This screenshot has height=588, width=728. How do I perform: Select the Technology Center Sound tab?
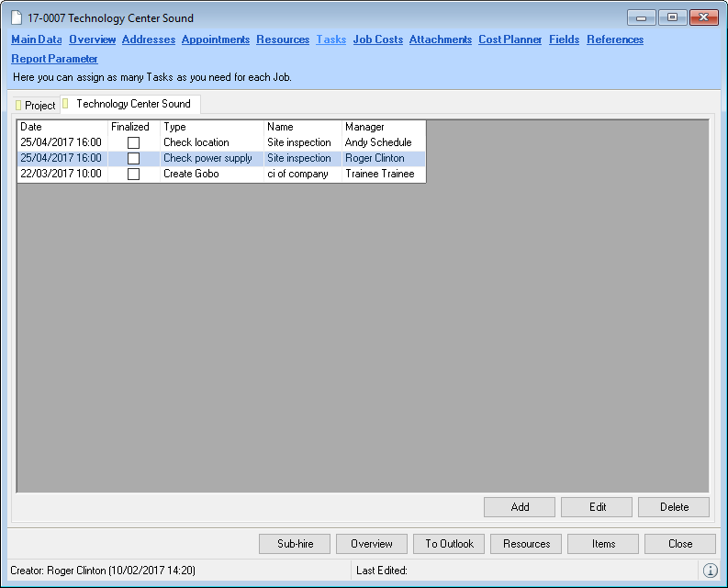pos(132,105)
